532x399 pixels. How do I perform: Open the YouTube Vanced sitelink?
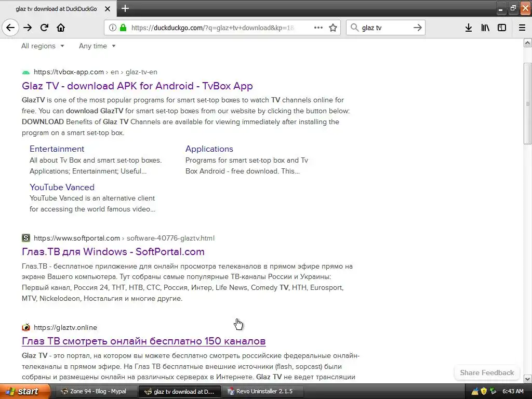(62, 187)
